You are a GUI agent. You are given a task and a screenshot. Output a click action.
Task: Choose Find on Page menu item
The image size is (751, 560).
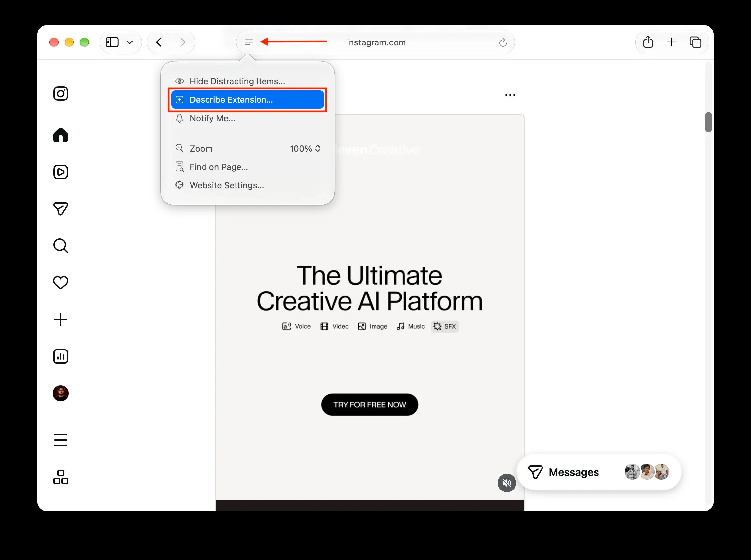pyautogui.click(x=248, y=167)
